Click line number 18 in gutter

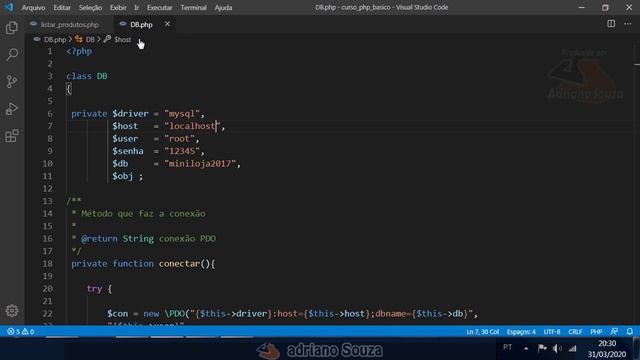47,264
